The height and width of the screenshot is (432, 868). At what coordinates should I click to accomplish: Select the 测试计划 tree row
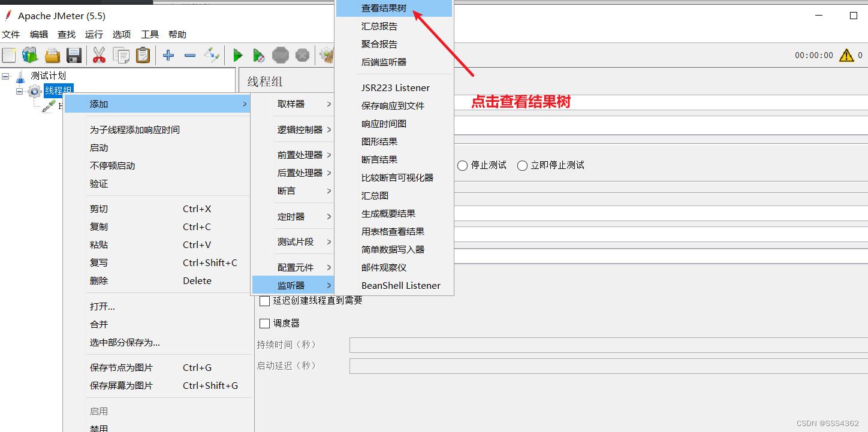pos(48,76)
